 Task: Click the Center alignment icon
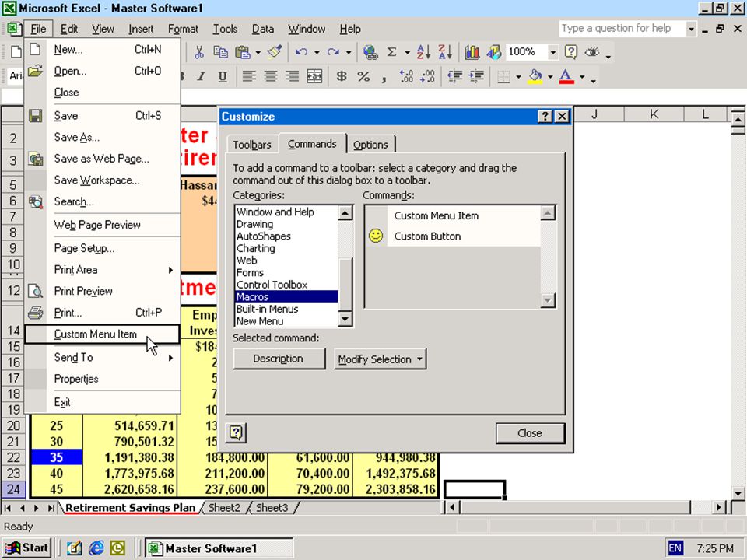pyautogui.click(x=271, y=76)
